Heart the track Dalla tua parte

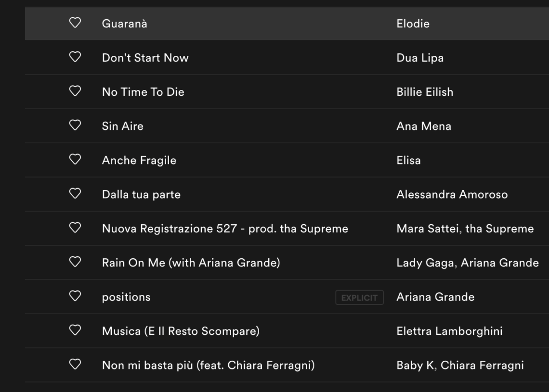click(74, 194)
